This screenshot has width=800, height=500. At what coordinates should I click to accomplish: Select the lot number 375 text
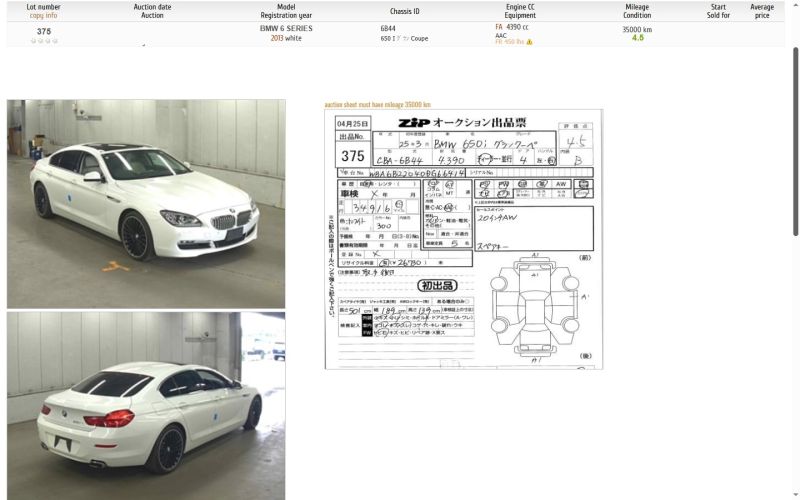point(44,31)
